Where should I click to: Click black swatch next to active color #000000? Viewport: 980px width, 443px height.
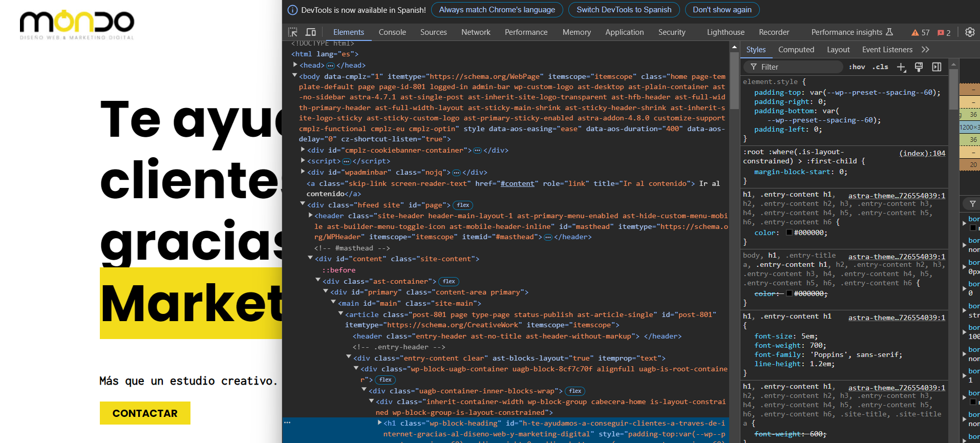(789, 233)
